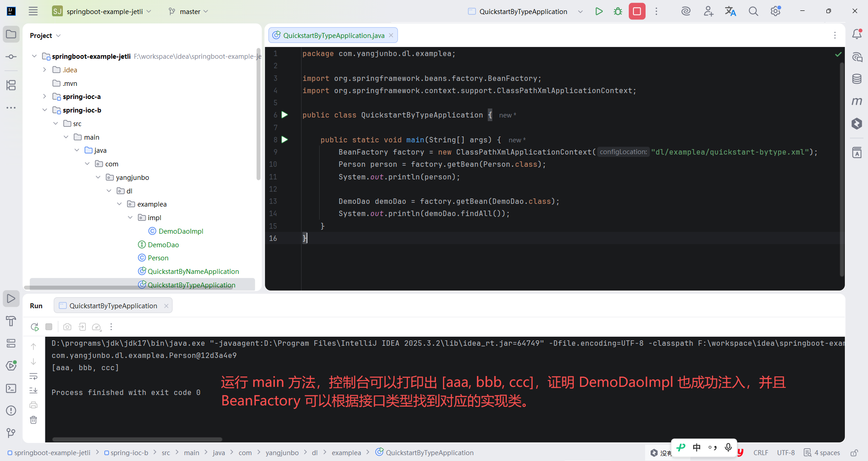Expand the .idea folder
This screenshot has width=868, height=461.
44,70
